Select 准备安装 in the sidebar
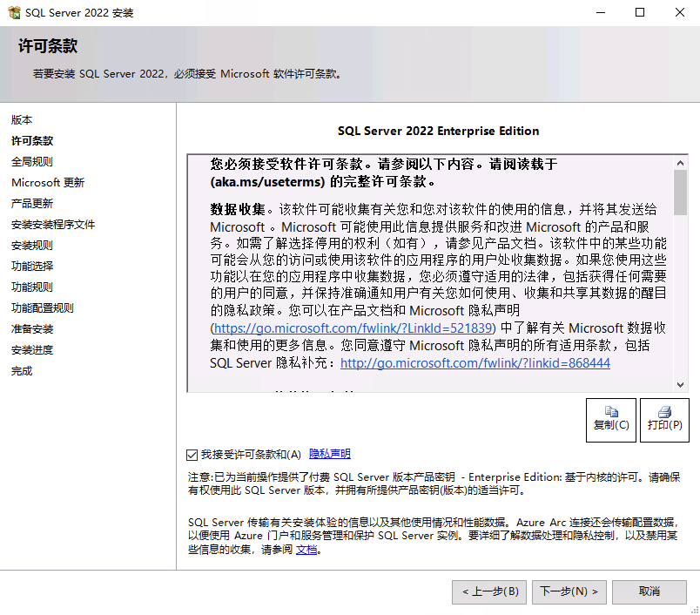This screenshot has height=615, width=700. [x=31, y=328]
